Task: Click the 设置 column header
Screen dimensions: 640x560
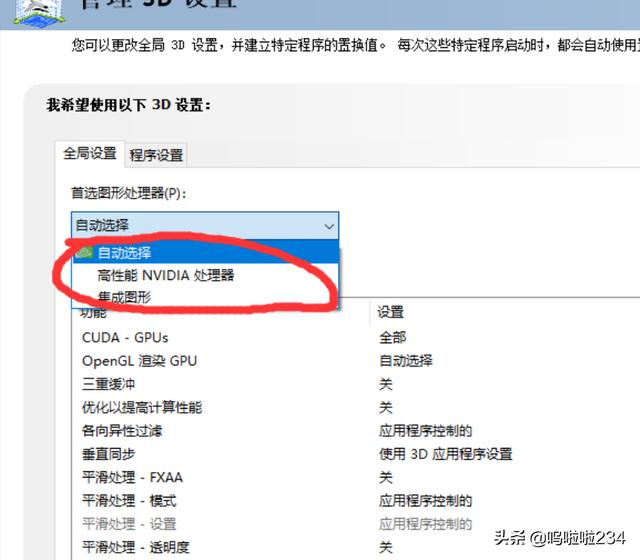Action: coord(390,312)
